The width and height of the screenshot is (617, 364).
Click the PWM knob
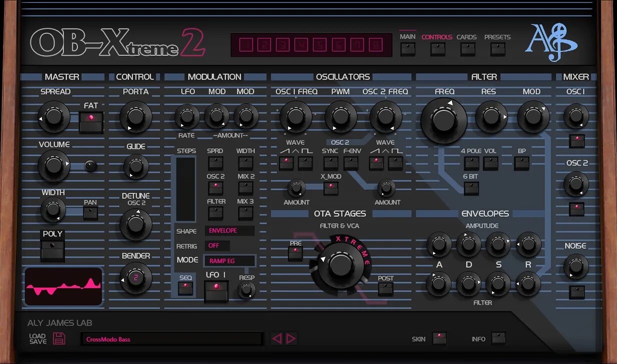340,117
